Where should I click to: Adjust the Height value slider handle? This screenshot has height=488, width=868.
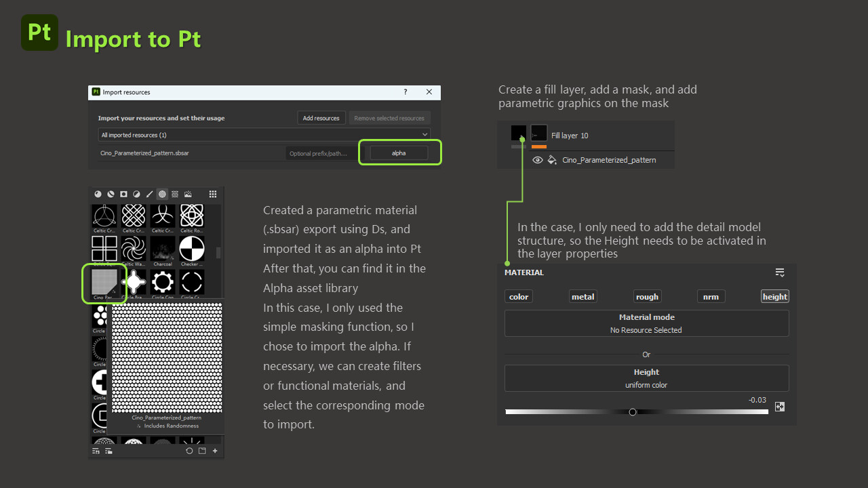tap(633, 412)
